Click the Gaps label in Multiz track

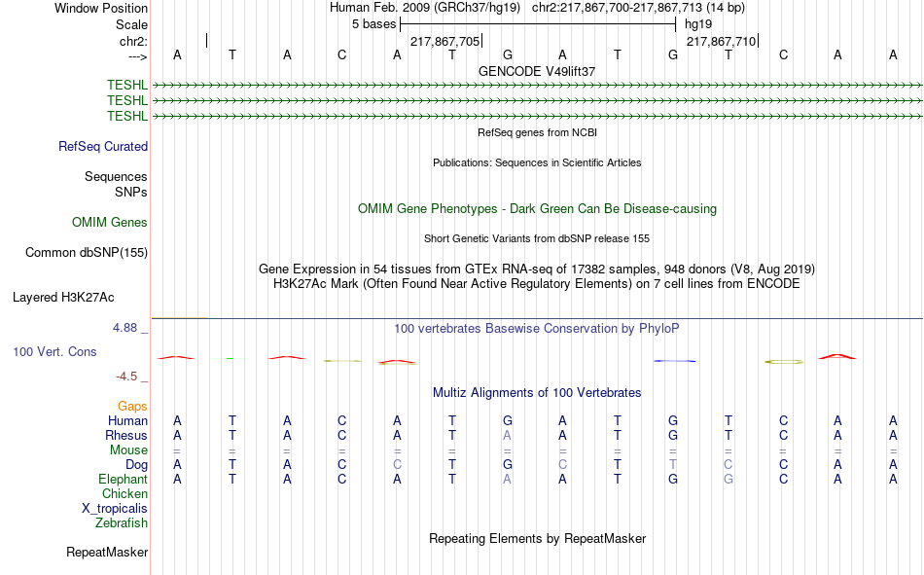pyautogui.click(x=132, y=407)
